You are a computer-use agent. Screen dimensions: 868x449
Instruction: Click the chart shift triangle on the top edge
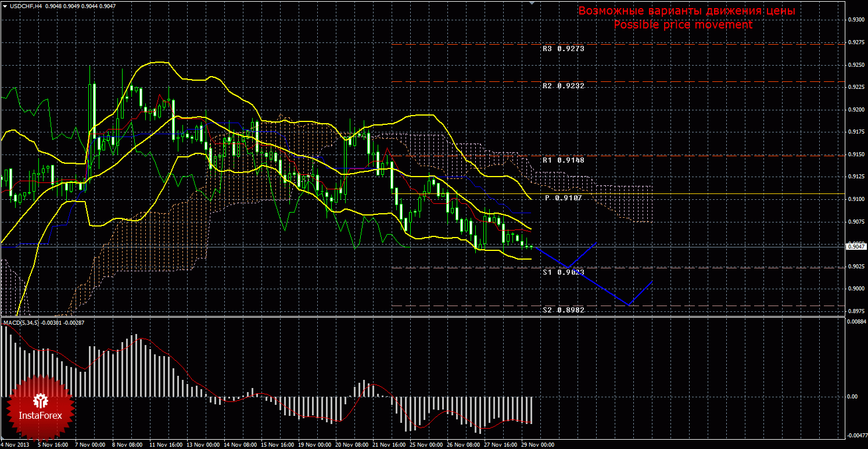click(x=531, y=3)
